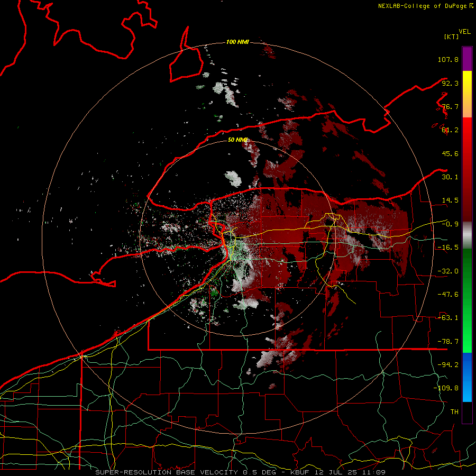The height and width of the screenshot is (476, 476).
Task: Click the -16.5 velocity scale value
Action: pyautogui.click(x=448, y=248)
